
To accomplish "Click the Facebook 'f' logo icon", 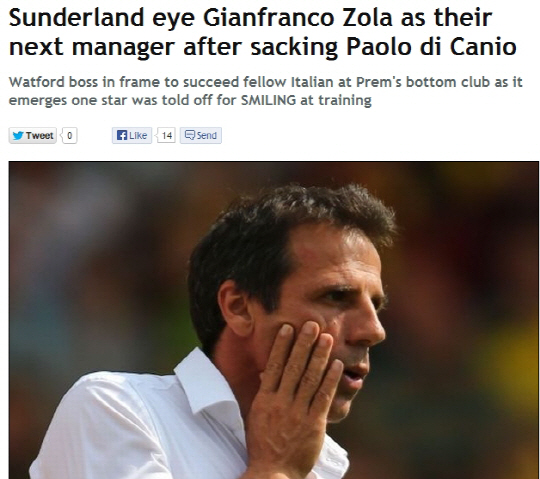I will (122, 135).
